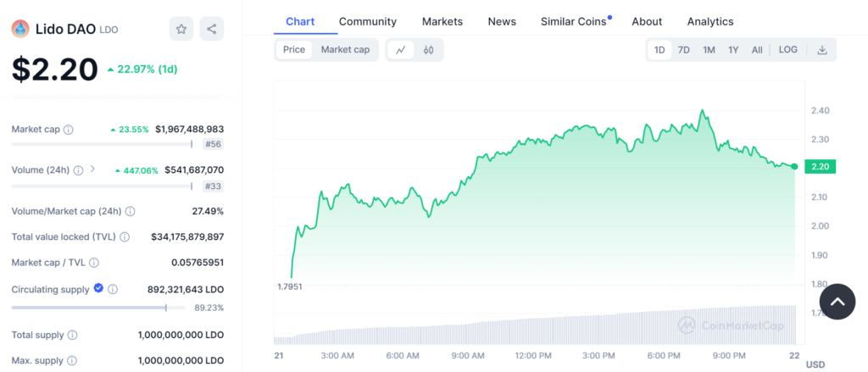This screenshot has width=868, height=372.
Task: Click the 892,321,643 LDO value
Action: click(186, 290)
